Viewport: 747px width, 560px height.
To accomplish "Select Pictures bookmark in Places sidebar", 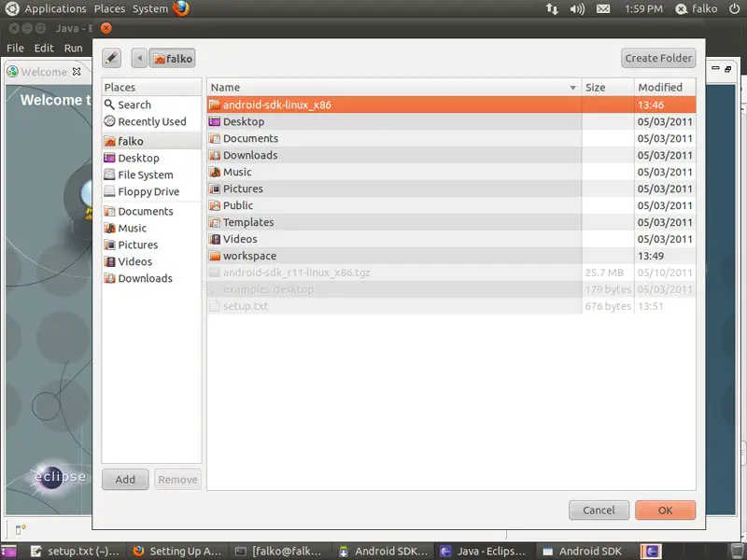I will point(151,245).
